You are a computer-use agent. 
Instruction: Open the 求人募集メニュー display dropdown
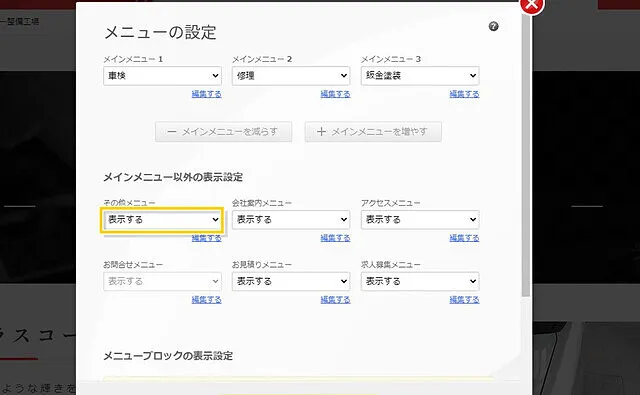click(420, 281)
